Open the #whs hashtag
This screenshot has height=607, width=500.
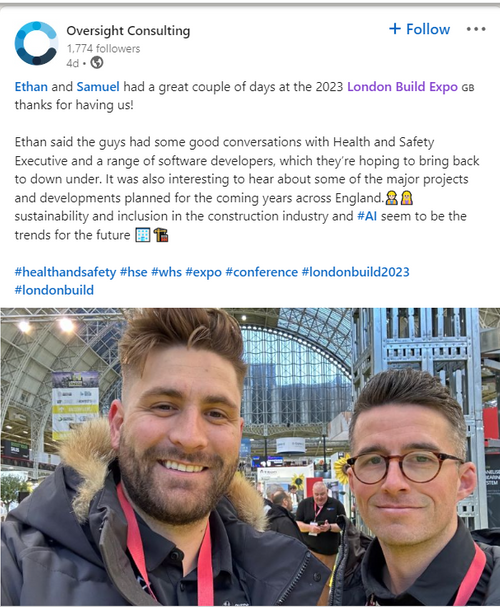(166, 272)
